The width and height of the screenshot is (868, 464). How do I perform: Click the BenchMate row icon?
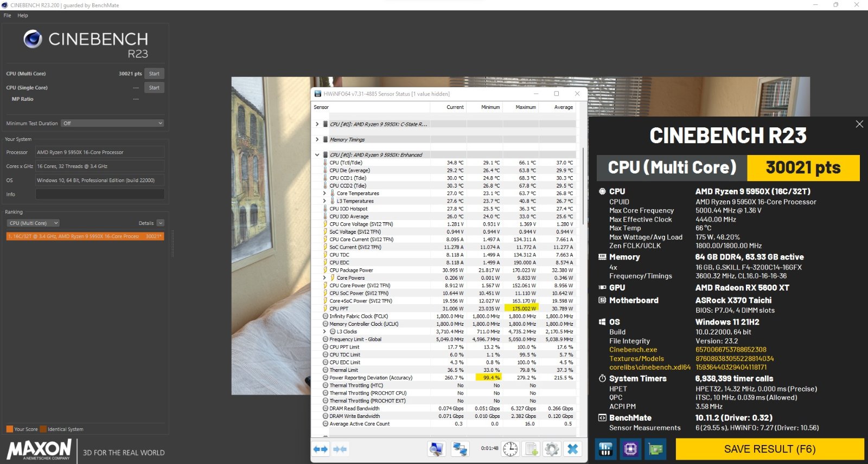pos(602,418)
